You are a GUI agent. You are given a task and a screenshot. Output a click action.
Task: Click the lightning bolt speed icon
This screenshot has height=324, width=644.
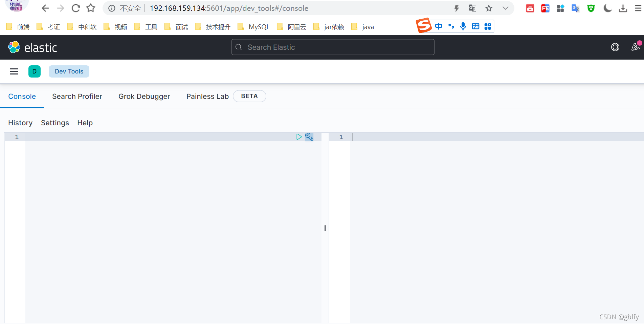(x=457, y=8)
